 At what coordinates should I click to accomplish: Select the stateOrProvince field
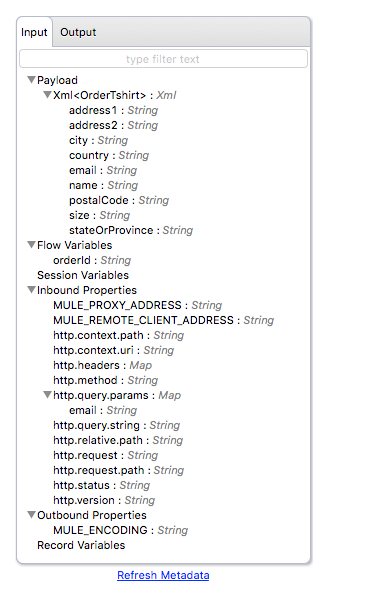pyautogui.click(x=131, y=230)
